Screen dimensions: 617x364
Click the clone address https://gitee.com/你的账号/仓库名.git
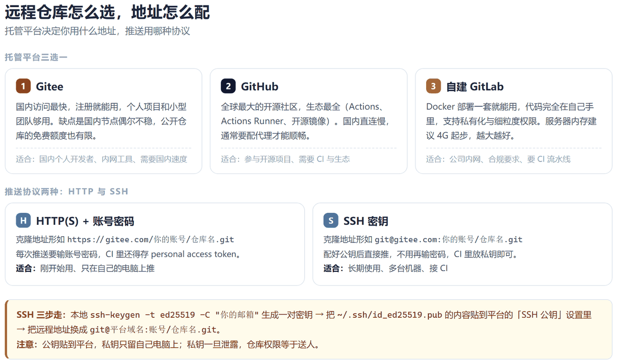pyautogui.click(x=151, y=240)
